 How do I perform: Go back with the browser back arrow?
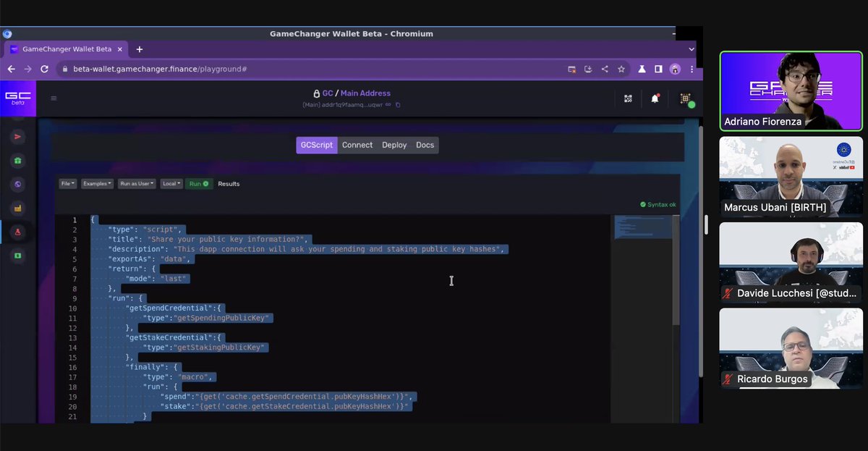[12, 69]
